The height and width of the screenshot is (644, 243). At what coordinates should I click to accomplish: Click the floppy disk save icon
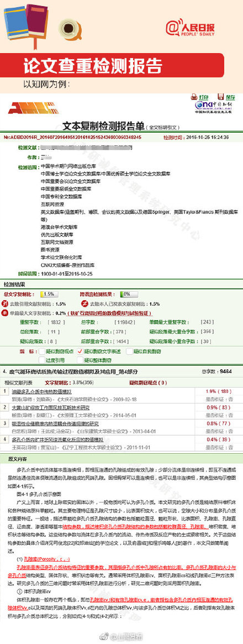(x=221, y=97)
